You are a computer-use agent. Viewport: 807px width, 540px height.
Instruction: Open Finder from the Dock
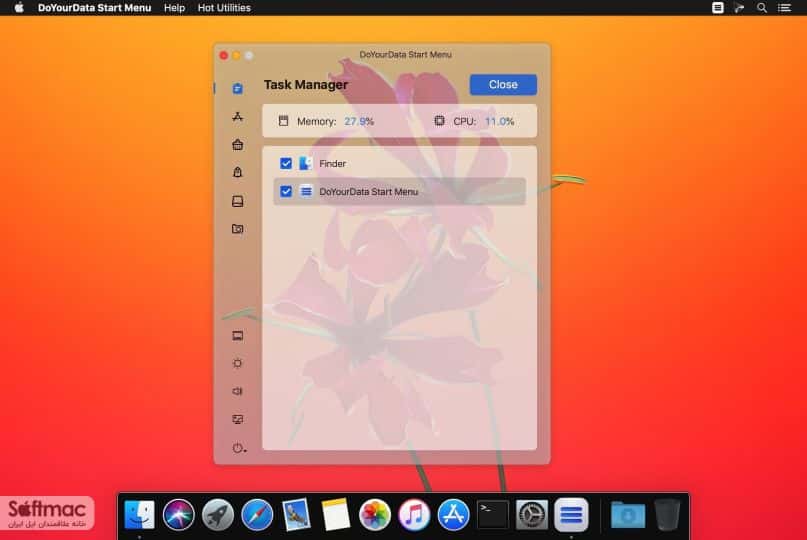click(139, 514)
